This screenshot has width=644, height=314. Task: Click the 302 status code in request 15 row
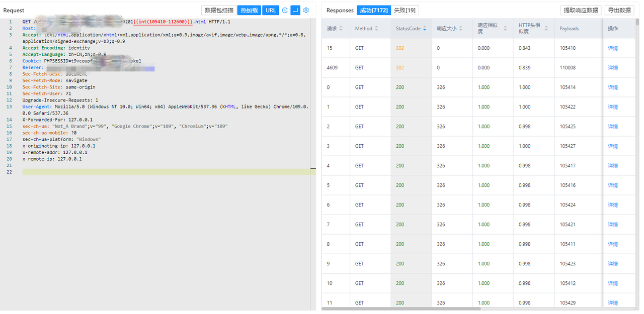tap(400, 48)
